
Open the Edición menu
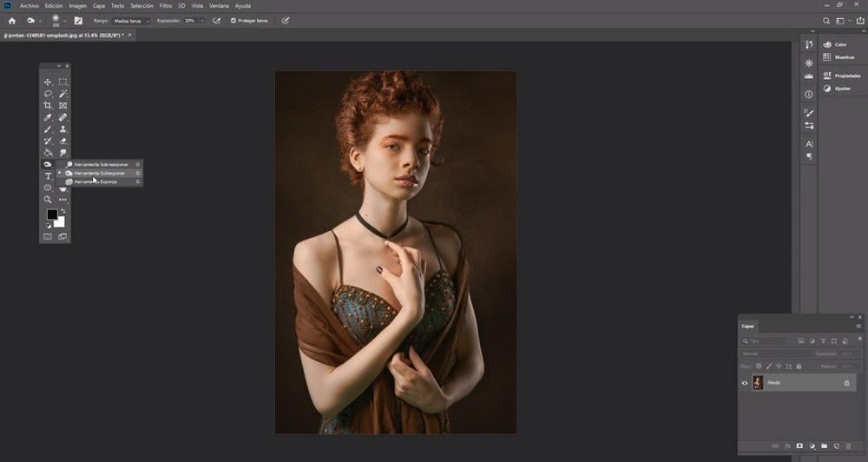click(54, 5)
